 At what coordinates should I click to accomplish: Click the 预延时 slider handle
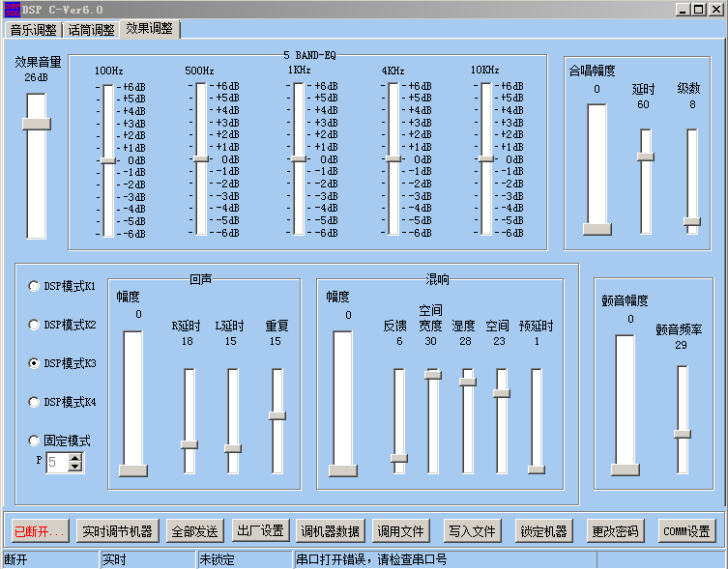tap(537, 469)
